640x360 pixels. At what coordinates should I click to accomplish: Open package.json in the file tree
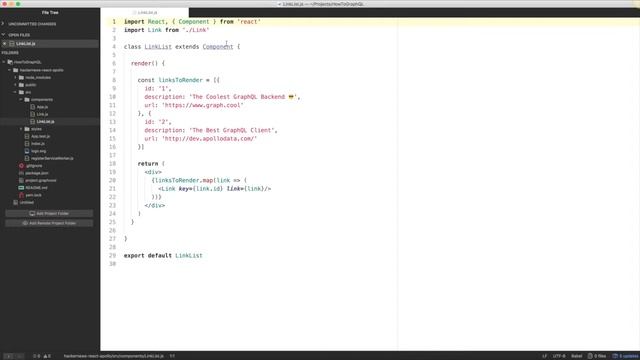tap(37, 173)
